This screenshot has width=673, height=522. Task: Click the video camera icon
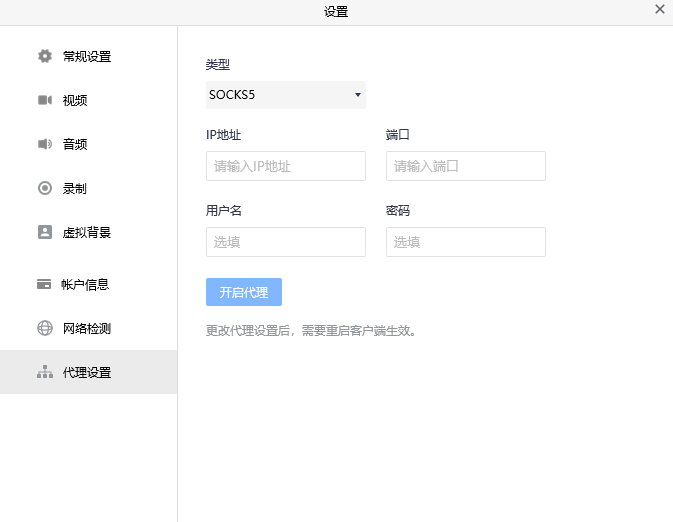(44, 100)
